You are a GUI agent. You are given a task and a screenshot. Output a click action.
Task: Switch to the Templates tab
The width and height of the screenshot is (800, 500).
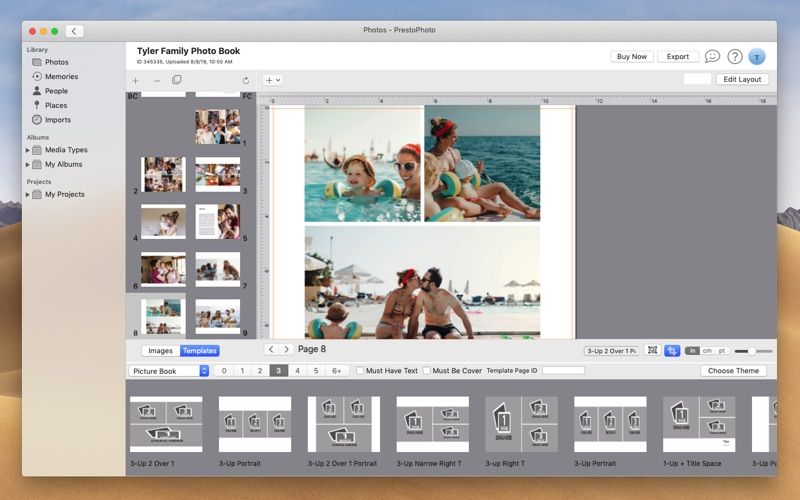click(x=199, y=351)
